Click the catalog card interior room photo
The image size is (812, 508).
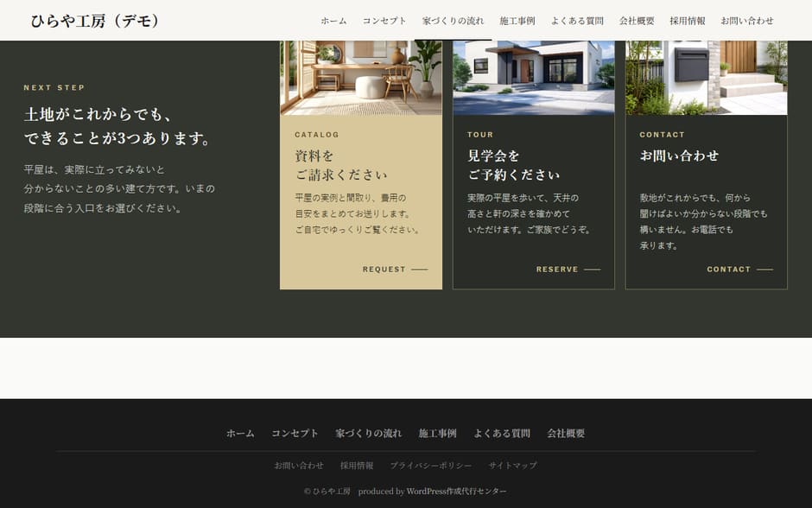click(x=361, y=78)
